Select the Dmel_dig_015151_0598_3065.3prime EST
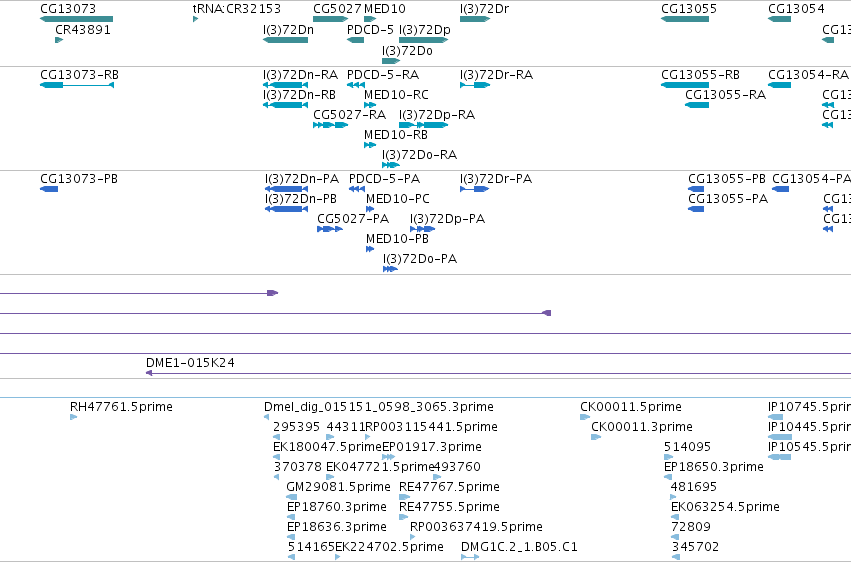 pos(266,417)
